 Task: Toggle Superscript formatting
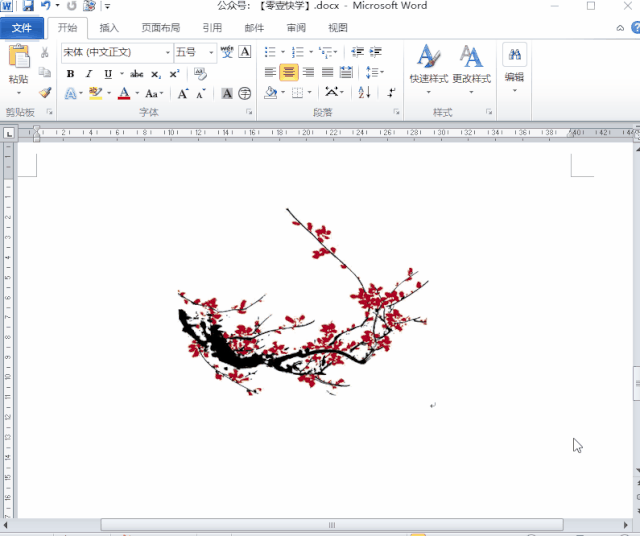click(174, 73)
